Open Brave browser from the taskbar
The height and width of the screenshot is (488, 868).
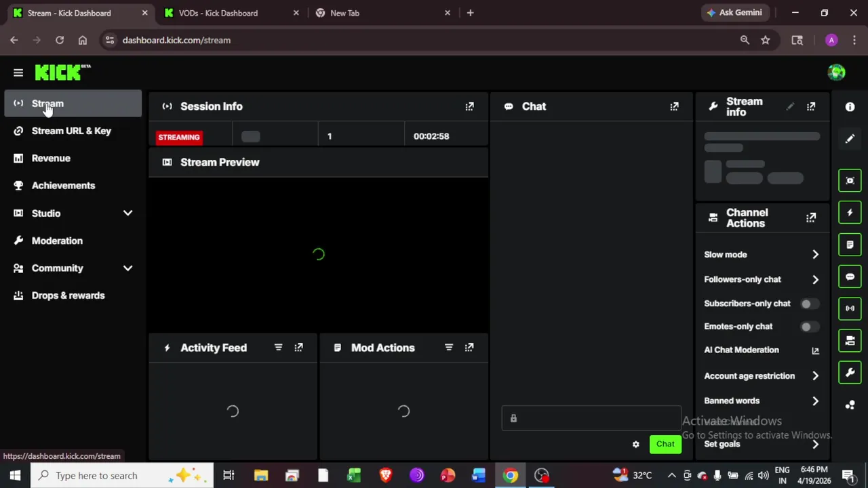(385, 475)
